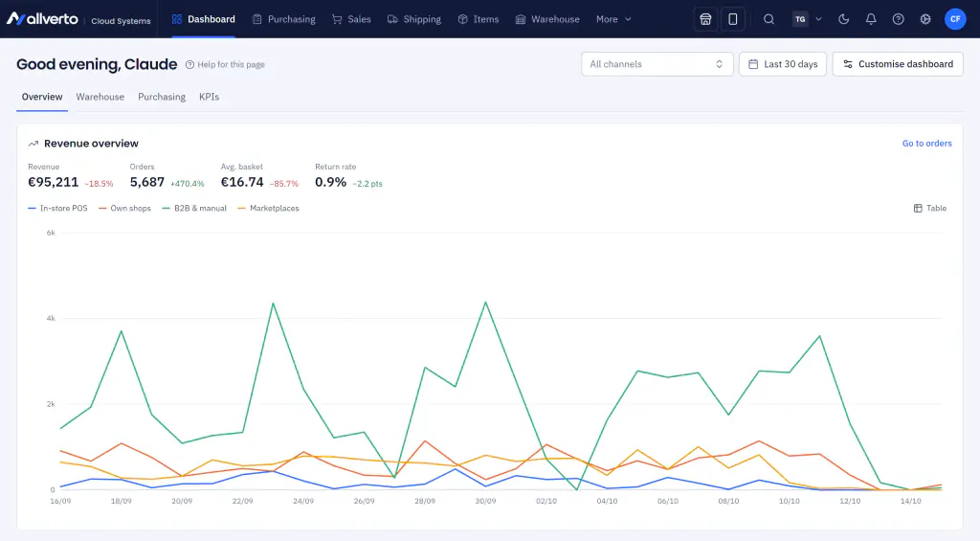Switch the chart to Table view
This screenshot has height=541, width=980.
[x=930, y=209]
